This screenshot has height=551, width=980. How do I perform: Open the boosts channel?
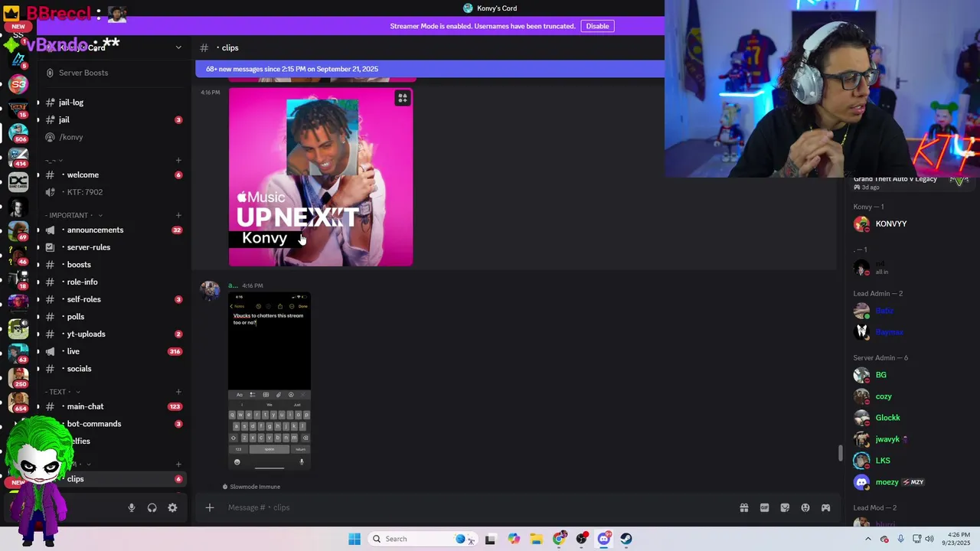point(114,265)
